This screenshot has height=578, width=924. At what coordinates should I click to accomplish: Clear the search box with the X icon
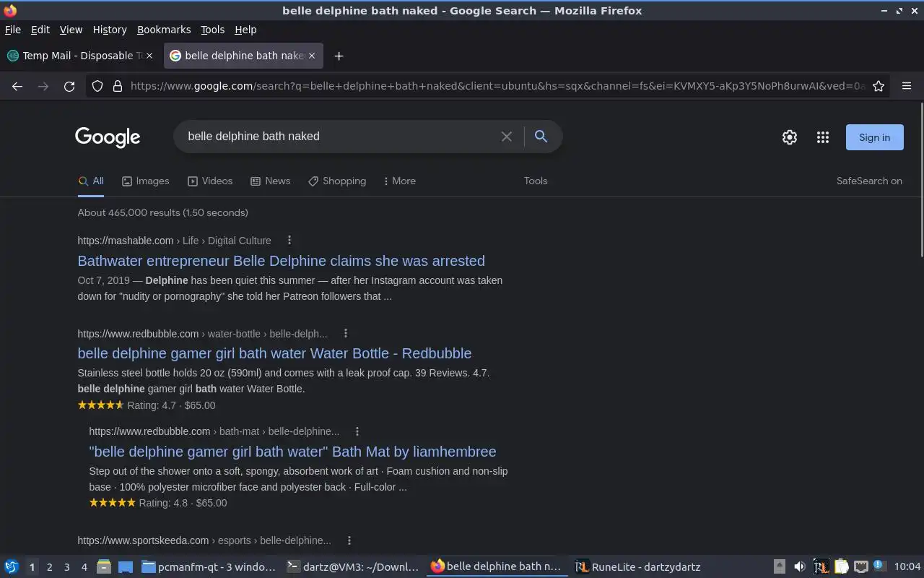point(507,137)
